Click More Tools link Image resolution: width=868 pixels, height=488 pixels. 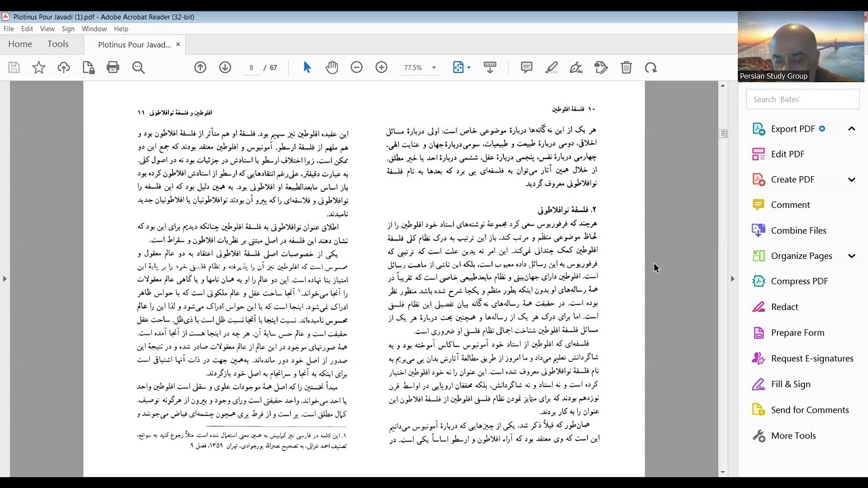[793, 436]
